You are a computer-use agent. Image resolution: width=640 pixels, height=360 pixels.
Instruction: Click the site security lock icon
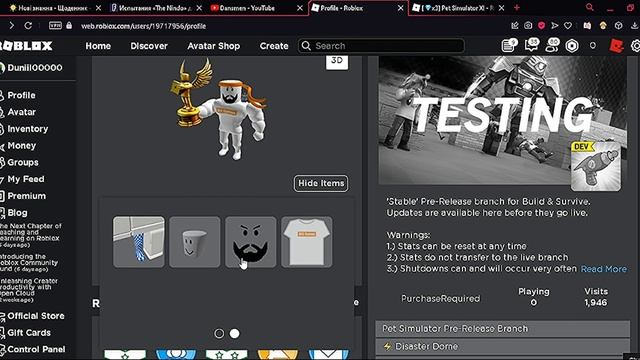tap(69, 26)
